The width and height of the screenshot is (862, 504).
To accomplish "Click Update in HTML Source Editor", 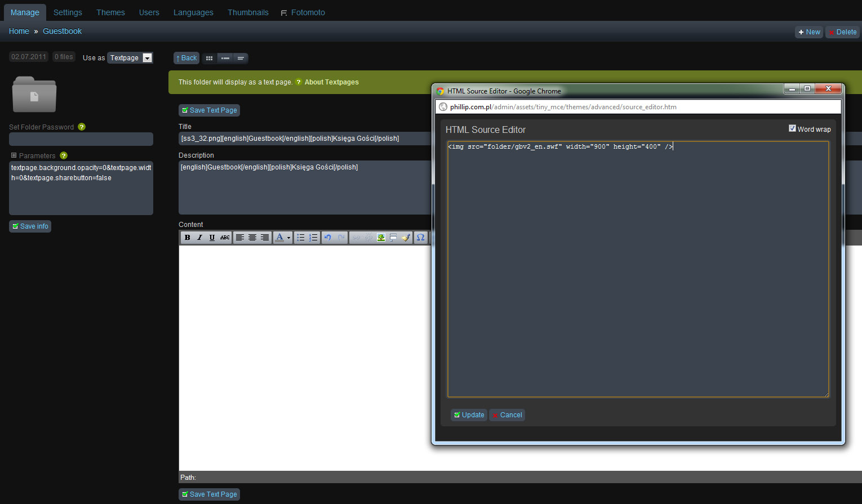I will [x=469, y=415].
